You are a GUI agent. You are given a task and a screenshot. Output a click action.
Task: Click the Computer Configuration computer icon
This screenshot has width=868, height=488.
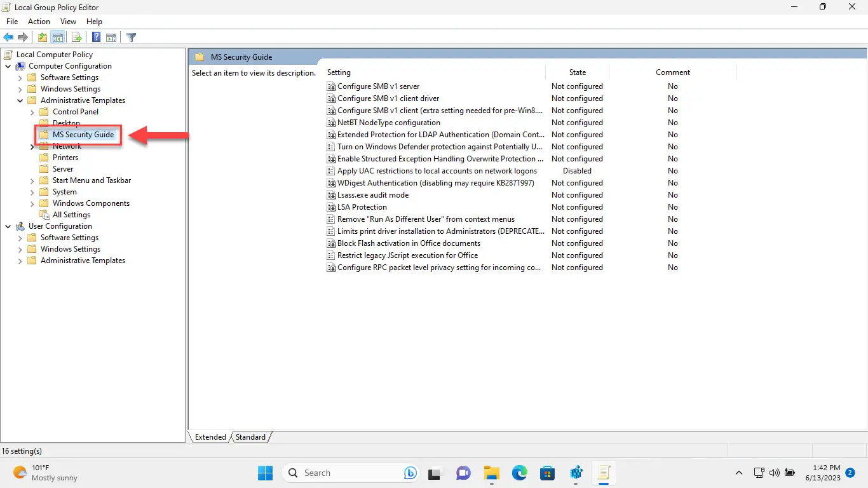pyautogui.click(x=20, y=66)
